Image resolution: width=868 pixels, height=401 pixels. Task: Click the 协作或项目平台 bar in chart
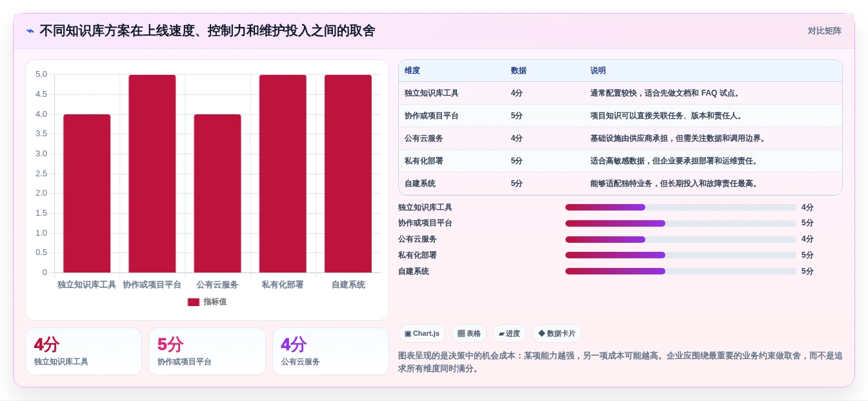pyautogui.click(x=152, y=174)
